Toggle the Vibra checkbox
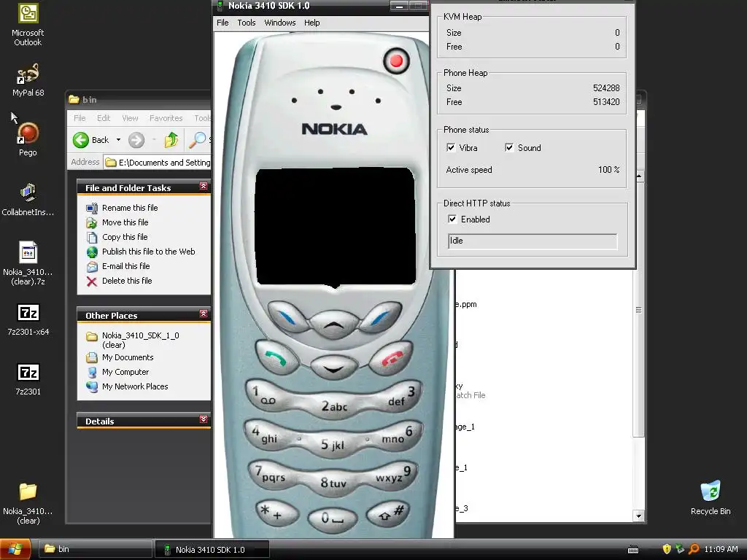 (x=451, y=147)
